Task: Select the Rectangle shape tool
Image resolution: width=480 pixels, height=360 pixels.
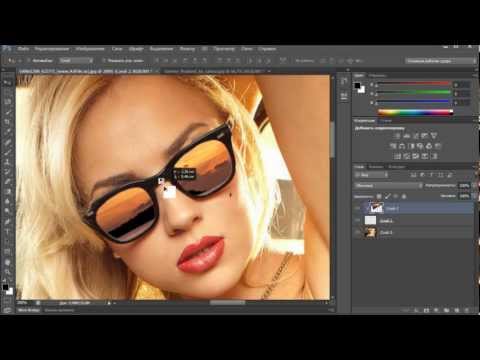Action: pyautogui.click(x=8, y=252)
